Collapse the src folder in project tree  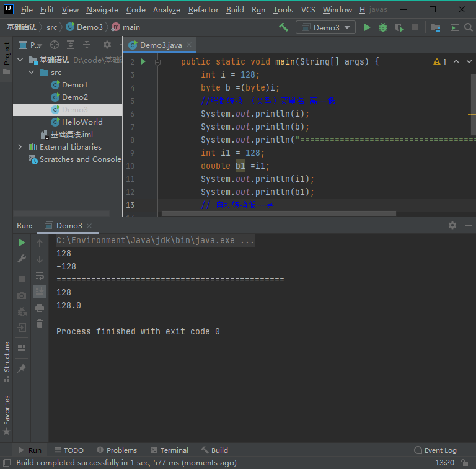click(31, 73)
